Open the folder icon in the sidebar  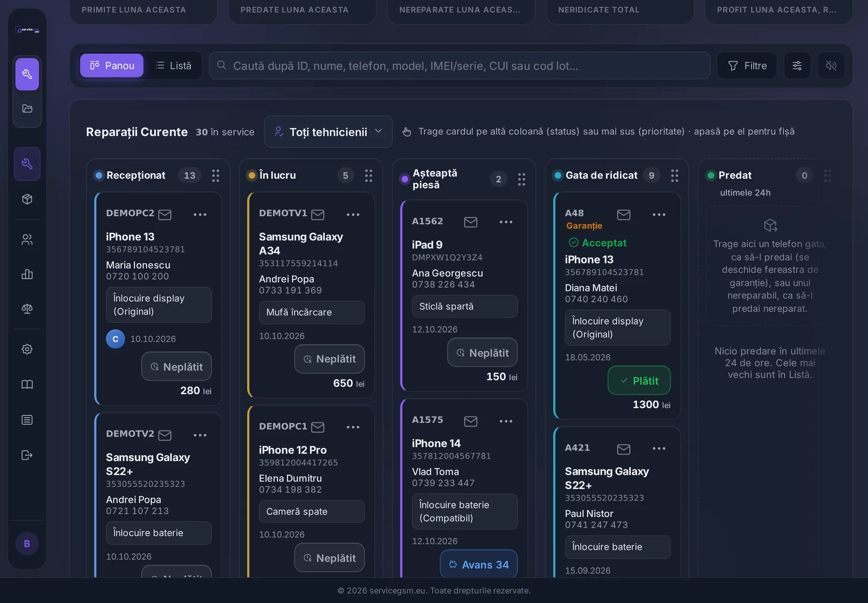pos(27,108)
